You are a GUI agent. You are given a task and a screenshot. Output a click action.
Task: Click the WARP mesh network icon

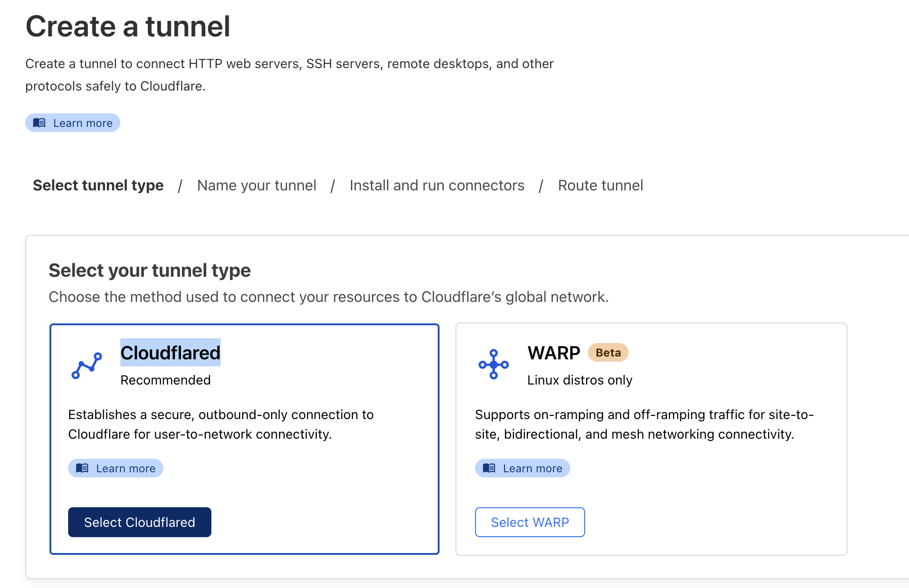click(494, 364)
